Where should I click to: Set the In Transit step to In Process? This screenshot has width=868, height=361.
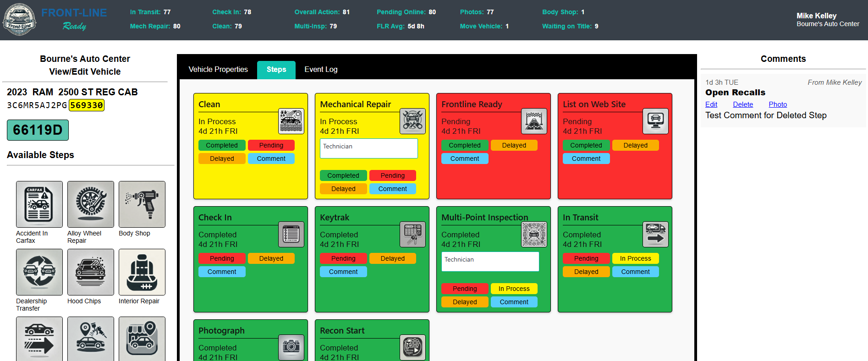tap(635, 258)
